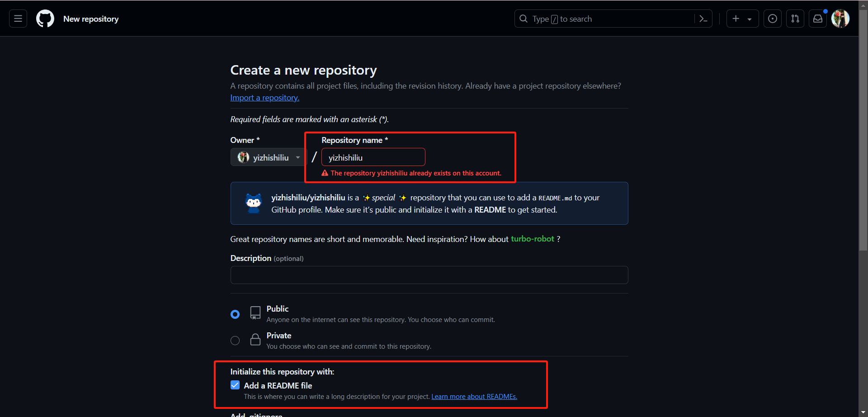Go to GitHub home via Octocat logo
868x417 pixels.
45,19
